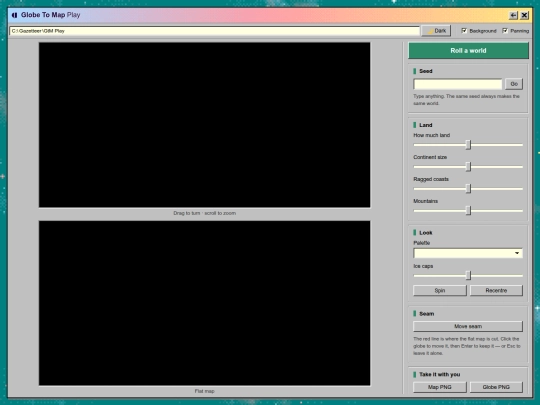
Task: Click the Recentre button
Action: (496, 290)
